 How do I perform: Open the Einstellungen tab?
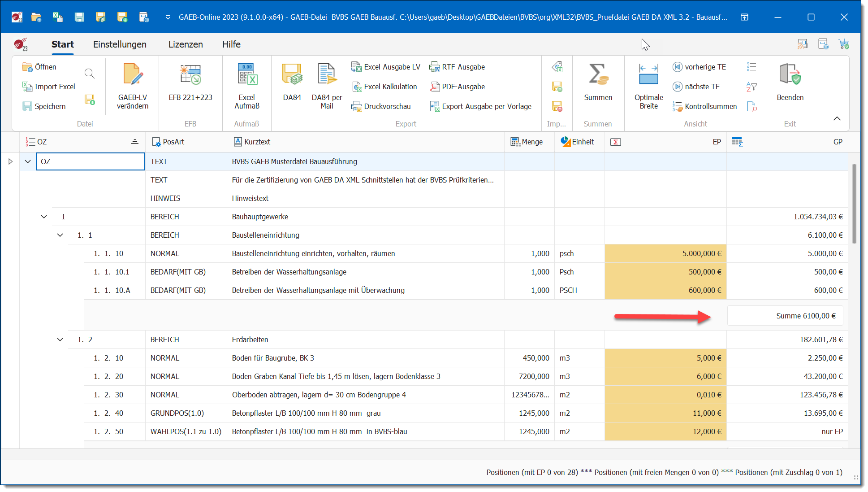pos(120,44)
